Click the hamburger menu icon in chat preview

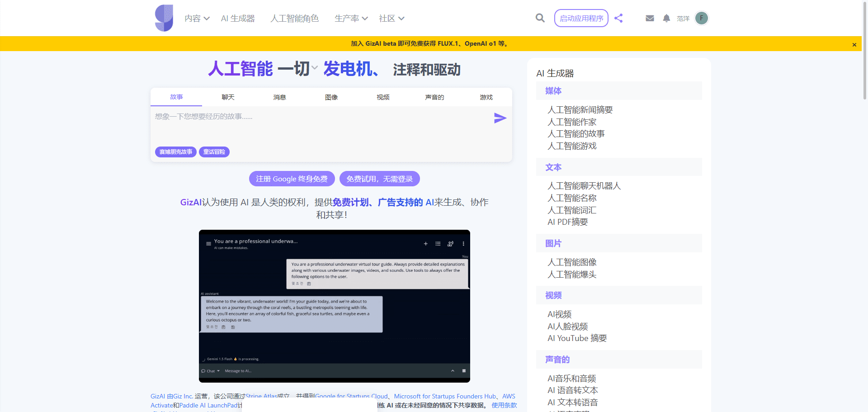pyautogui.click(x=208, y=244)
